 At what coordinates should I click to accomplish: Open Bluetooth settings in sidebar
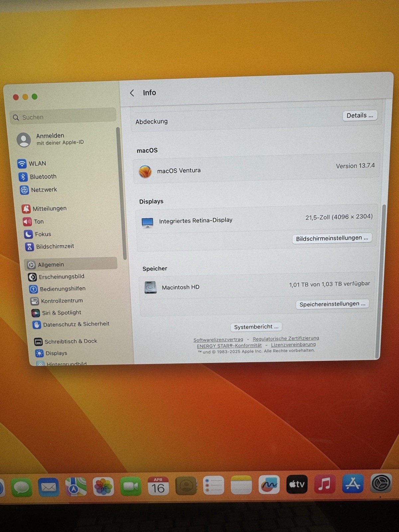tap(38, 177)
